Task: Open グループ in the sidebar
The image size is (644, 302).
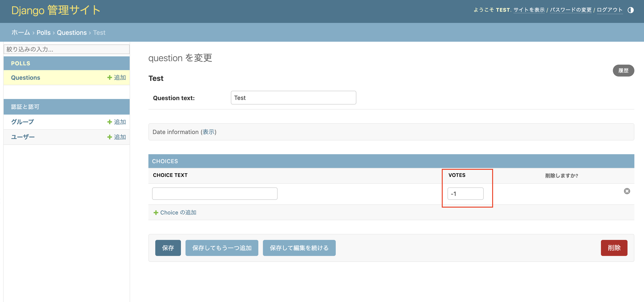Action: click(x=22, y=122)
